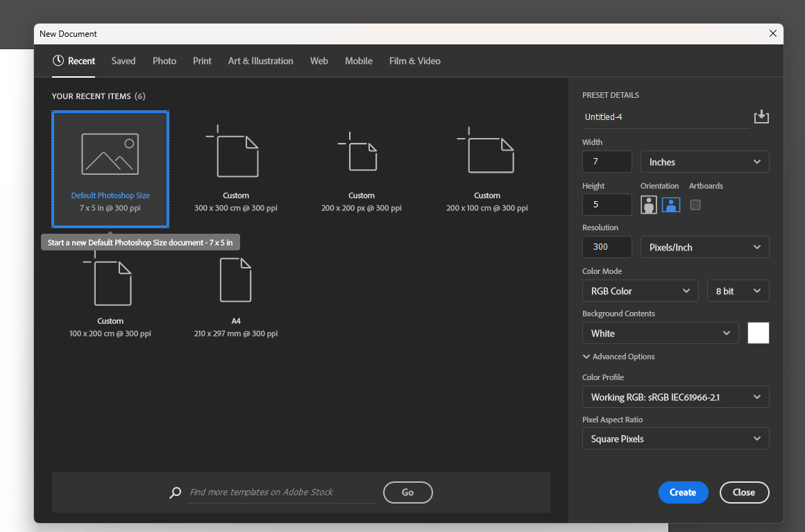Open the Background Contents White dropdown
Image resolution: width=805 pixels, height=532 pixels.
(x=660, y=334)
